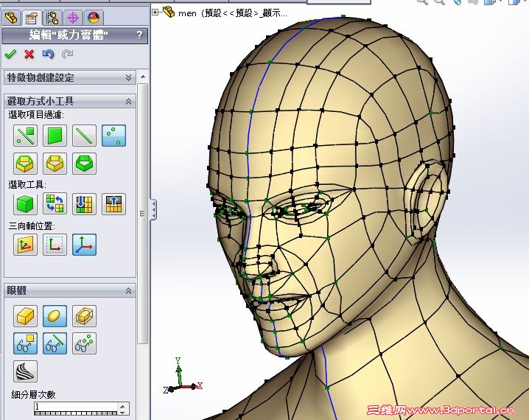This screenshot has width=529, height=420.
Task: Open the DimXpert manager tab
Action: 73,18
